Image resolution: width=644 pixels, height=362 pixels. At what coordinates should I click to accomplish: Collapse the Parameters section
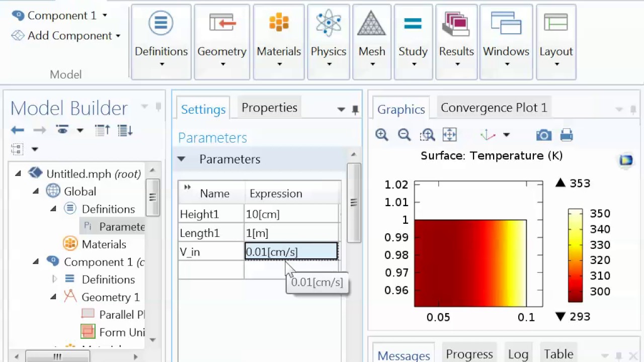pos(182,159)
